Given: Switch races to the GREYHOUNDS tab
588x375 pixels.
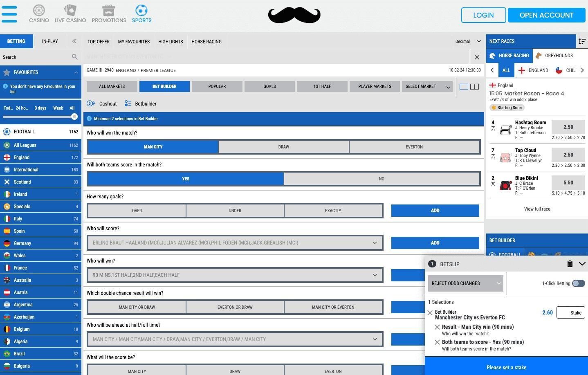Looking at the screenshot, I should click(555, 56).
